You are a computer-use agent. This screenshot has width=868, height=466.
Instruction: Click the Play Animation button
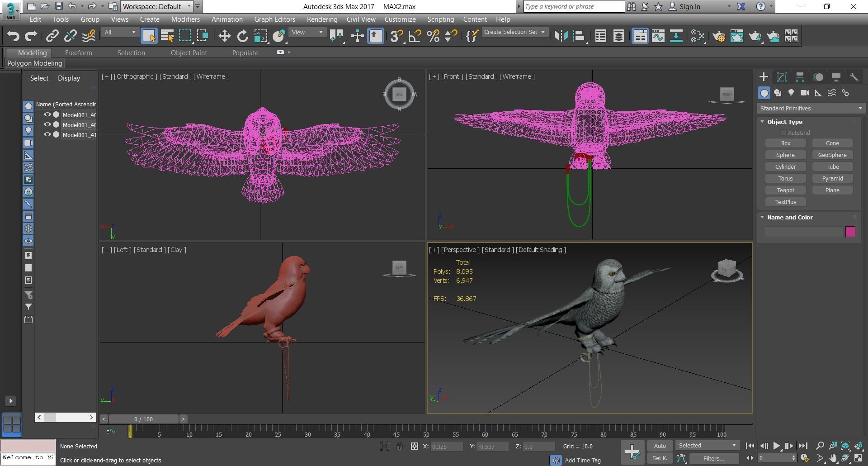pos(776,446)
